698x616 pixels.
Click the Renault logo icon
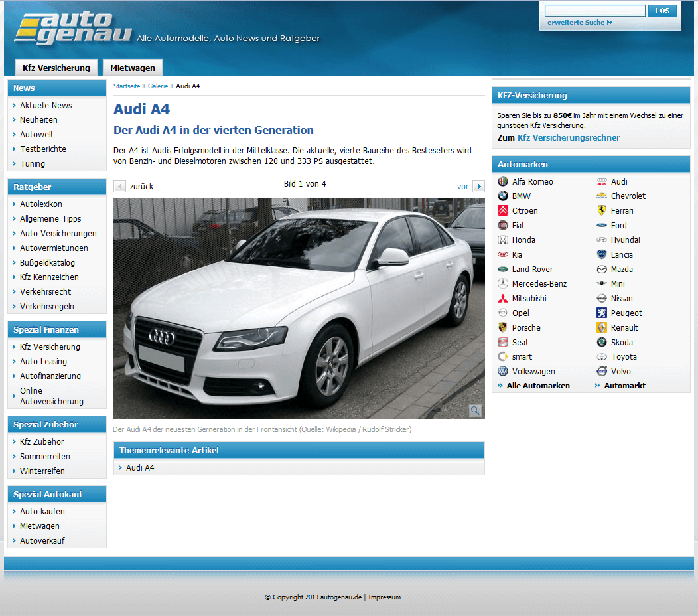(x=602, y=328)
